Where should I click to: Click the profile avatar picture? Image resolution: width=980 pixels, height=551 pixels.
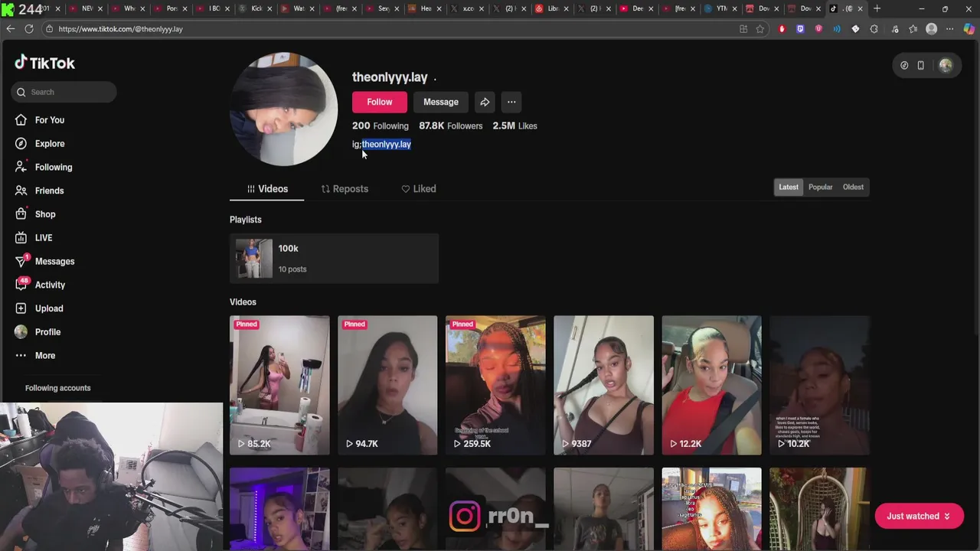[x=284, y=109]
